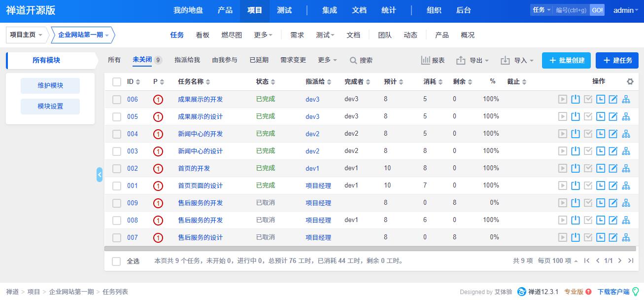The height and width of the screenshot is (300, 644).
Task: Record work hours on task 005 with clock icon
Action: point(600,116)
